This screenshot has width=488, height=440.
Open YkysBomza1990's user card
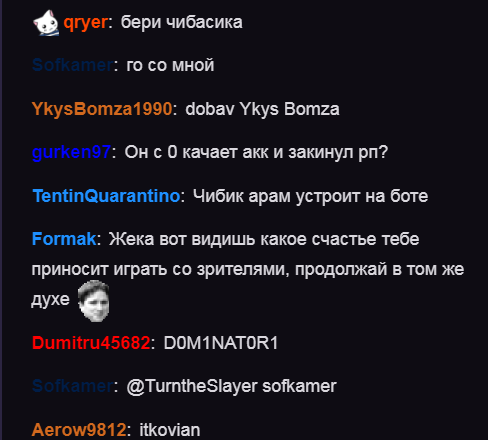point(102,109)
